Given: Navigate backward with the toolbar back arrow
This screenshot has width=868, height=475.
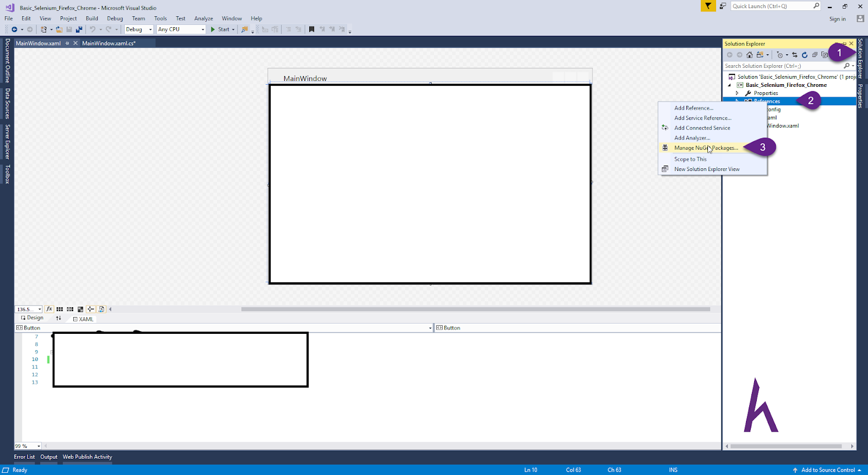Looking at the screenshot, I should (15, 29).
